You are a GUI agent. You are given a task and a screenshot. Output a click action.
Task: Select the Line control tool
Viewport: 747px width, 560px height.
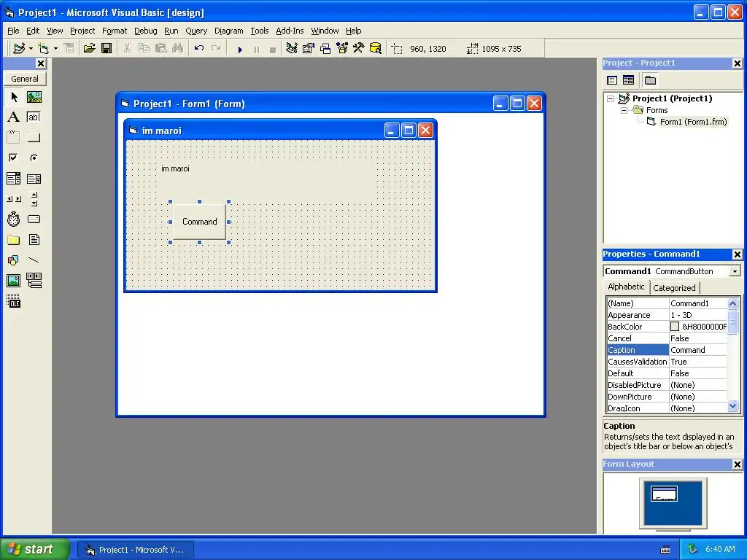34,260
